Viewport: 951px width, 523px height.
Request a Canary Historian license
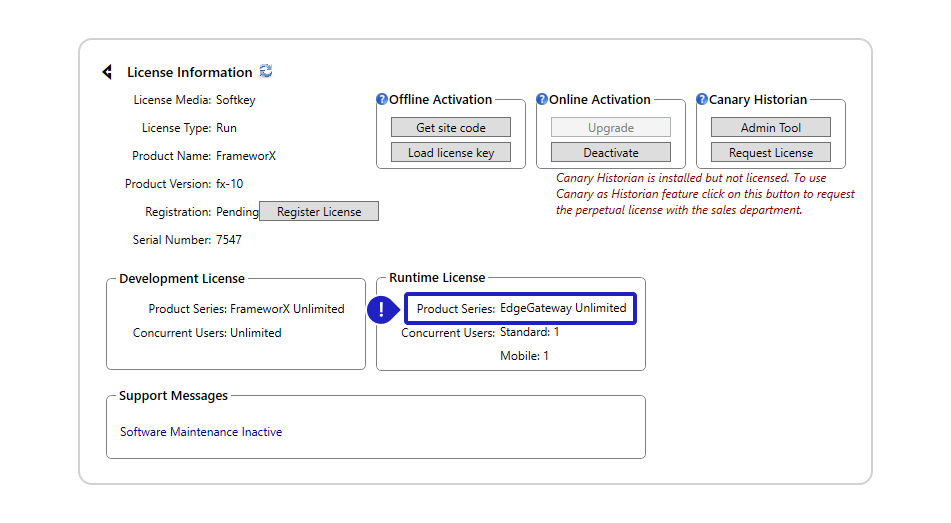(770, 153)
